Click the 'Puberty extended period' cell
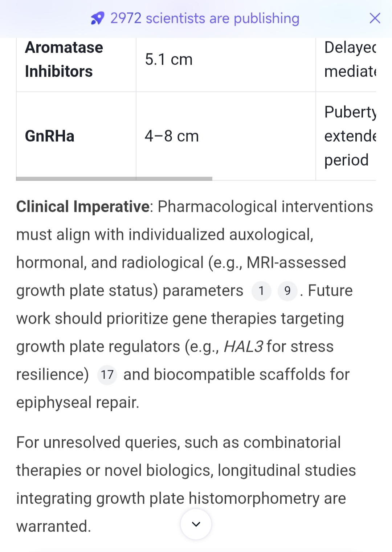Screen dimensions: 392x552 pos(350,136)
